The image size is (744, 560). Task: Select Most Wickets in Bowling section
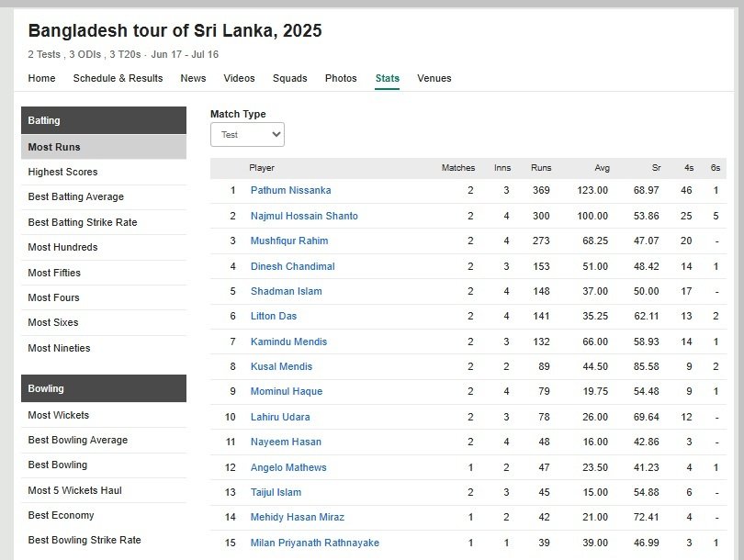[x=59, y=415]
